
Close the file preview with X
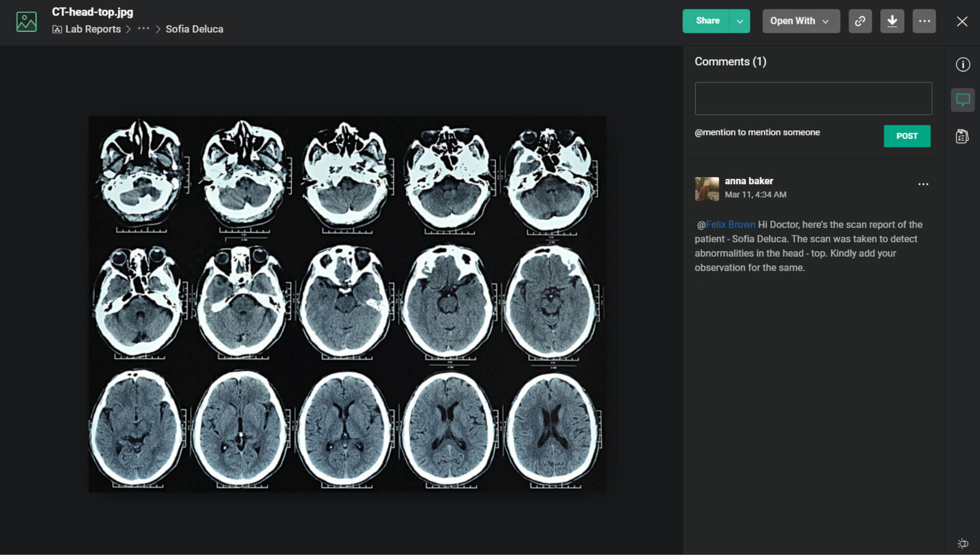[x=962, y=21]
